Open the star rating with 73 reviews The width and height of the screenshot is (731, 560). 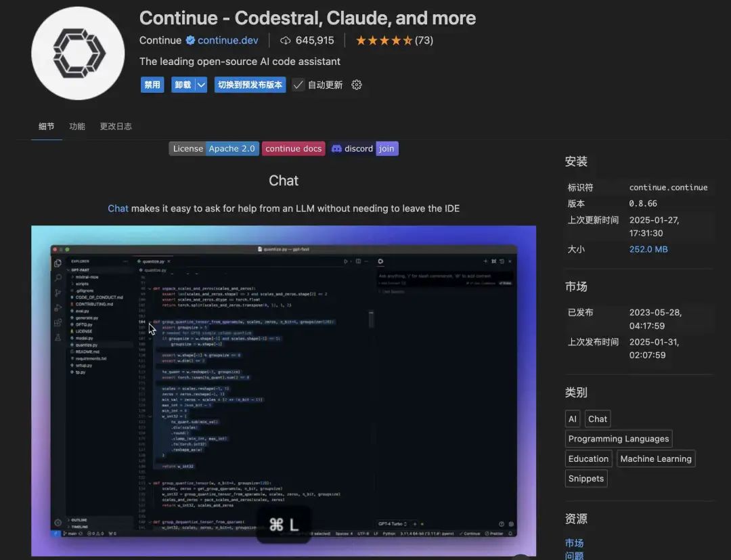(395, 41)
